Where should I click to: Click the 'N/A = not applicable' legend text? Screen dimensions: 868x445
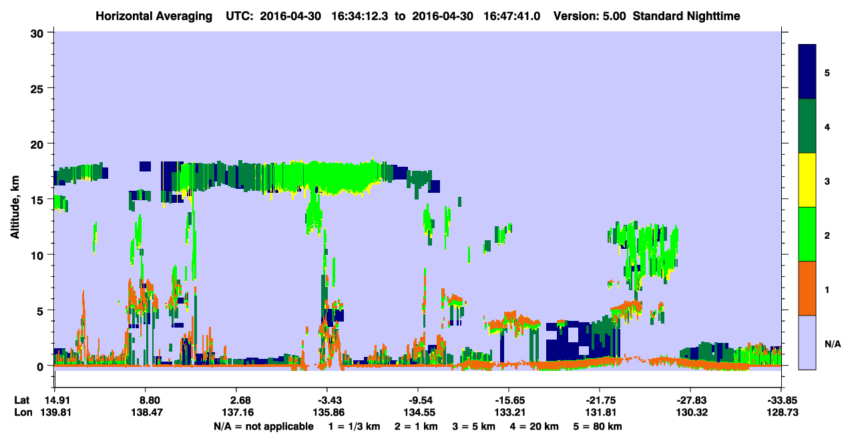(263, 426)
